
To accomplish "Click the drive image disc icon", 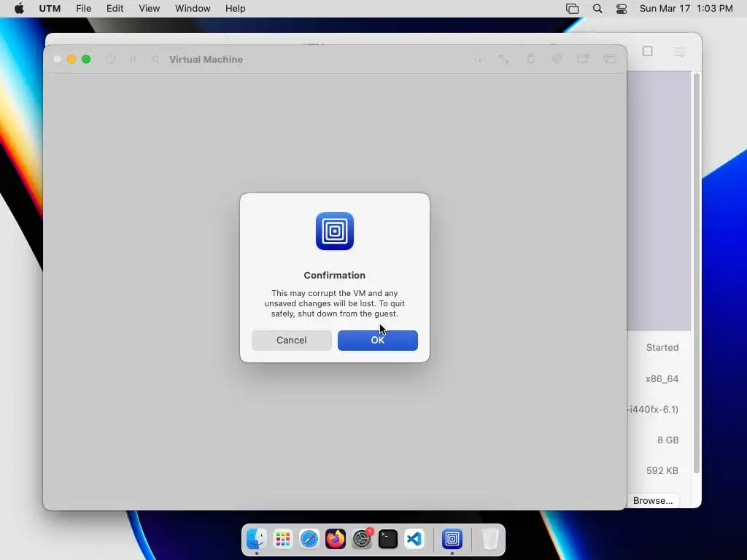I will pos(557,59).
